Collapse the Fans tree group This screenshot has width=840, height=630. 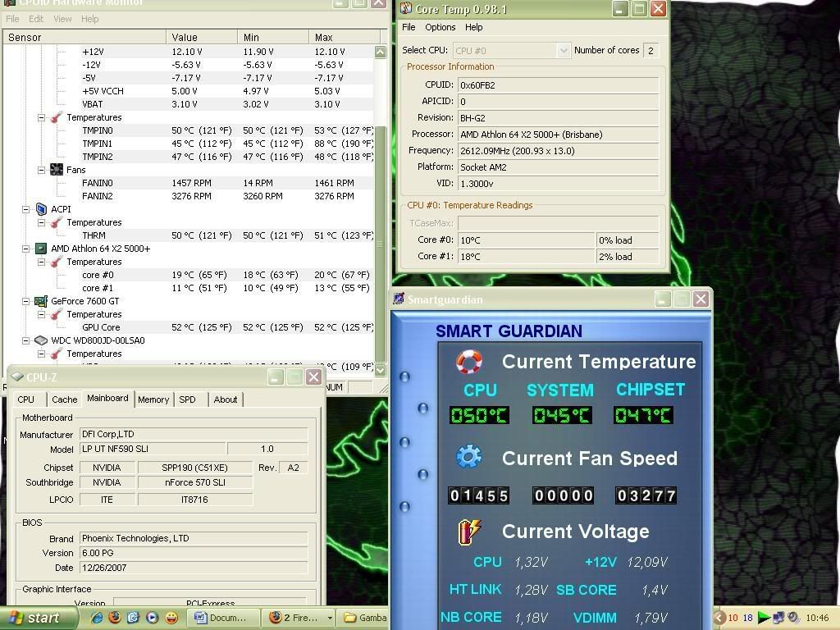pyautogui.click(x=41, y=170)
